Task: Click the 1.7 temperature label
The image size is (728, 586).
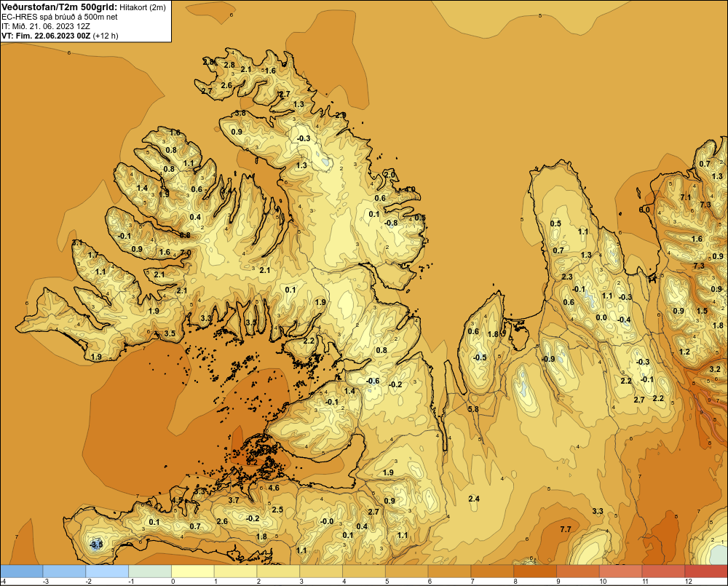Action: 93,255
